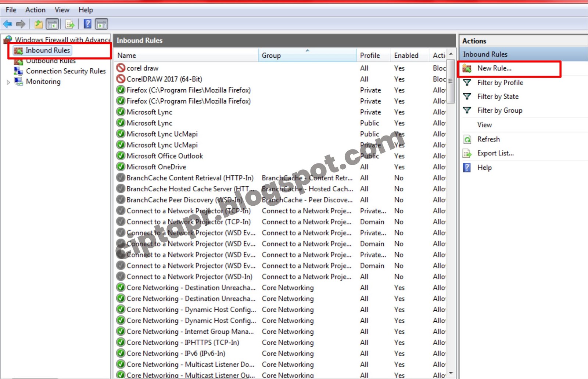The image size is (588, 379).
Task: Open the View action in Actions pane
Action: tap(484, 125)
